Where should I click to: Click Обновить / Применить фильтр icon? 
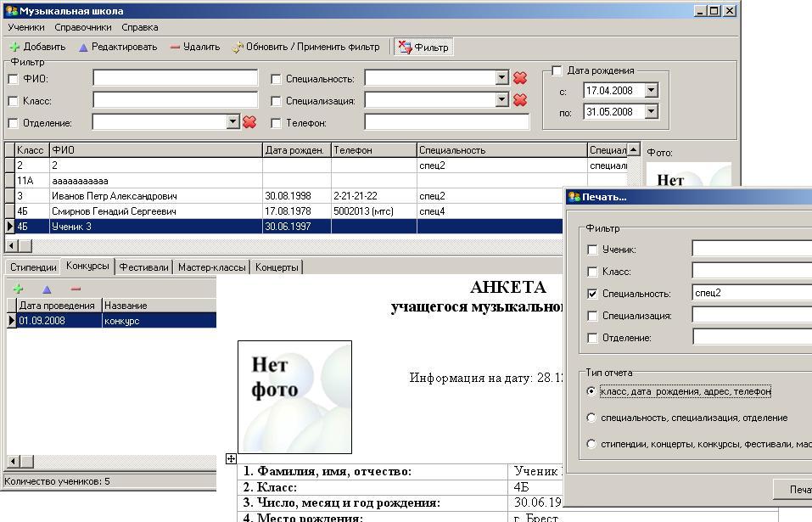click(x=238, y=48)
